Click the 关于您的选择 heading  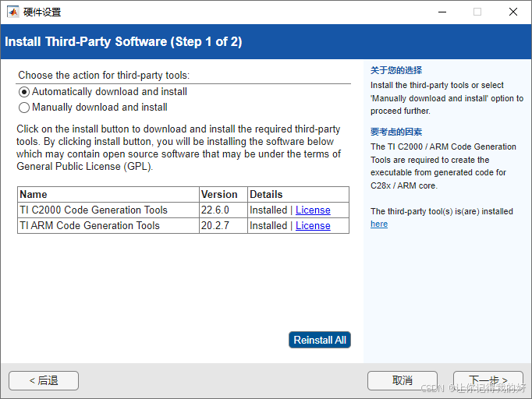click(396, 70)
